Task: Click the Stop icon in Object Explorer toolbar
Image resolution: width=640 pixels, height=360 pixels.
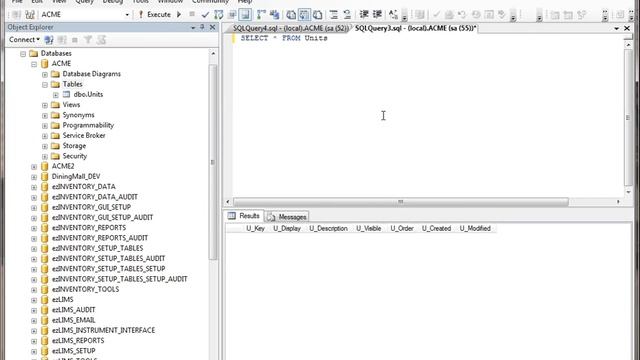Action: 75,40
